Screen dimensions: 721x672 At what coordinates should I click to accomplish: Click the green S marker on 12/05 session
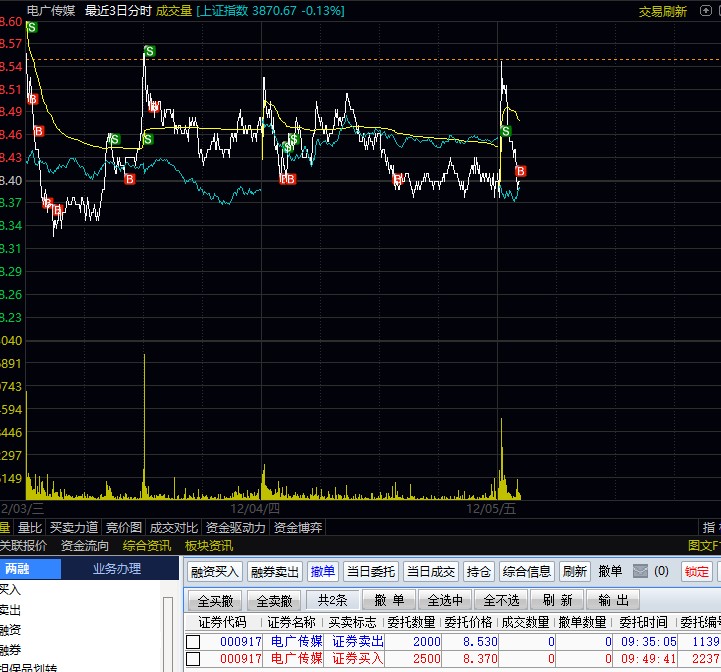click(505, 131)
